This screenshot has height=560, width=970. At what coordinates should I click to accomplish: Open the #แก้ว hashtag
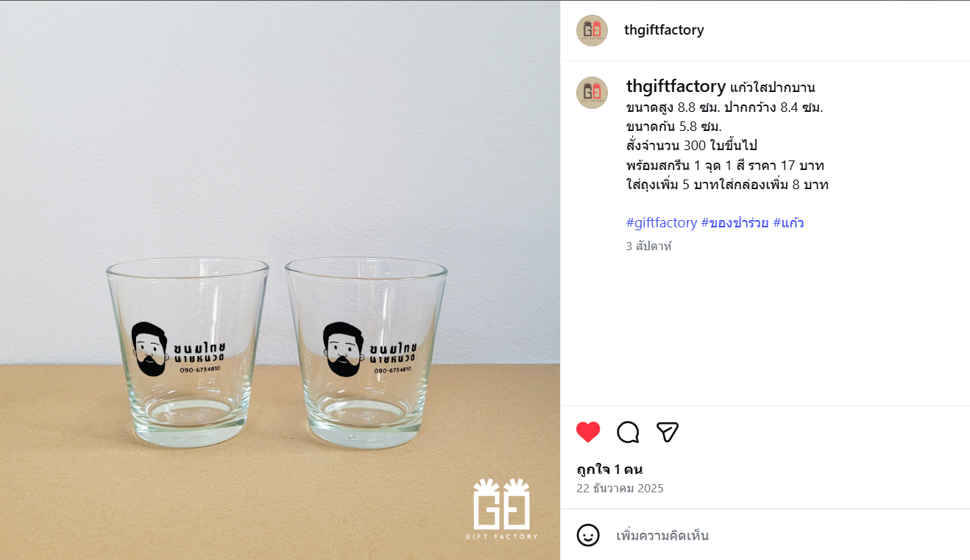[788, 222]
